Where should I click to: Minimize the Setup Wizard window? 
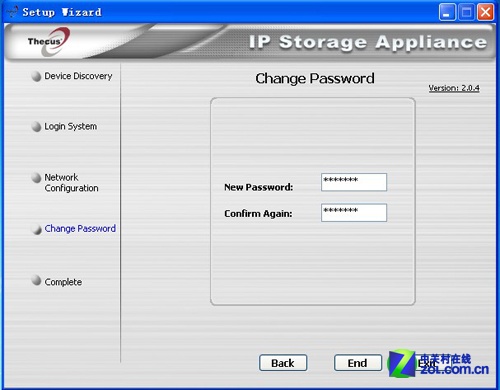447,12
